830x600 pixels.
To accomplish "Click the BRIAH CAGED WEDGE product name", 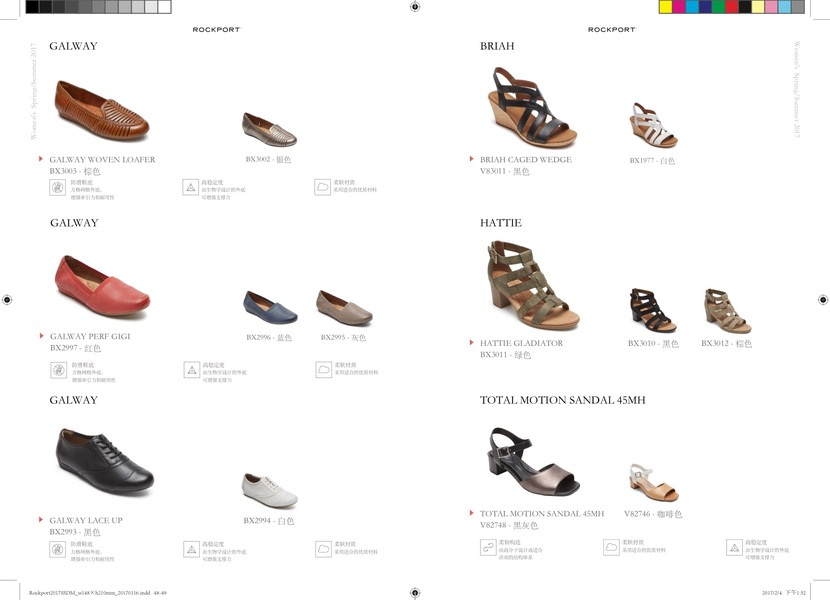I will pyautogui.click(x=526, y=159).
